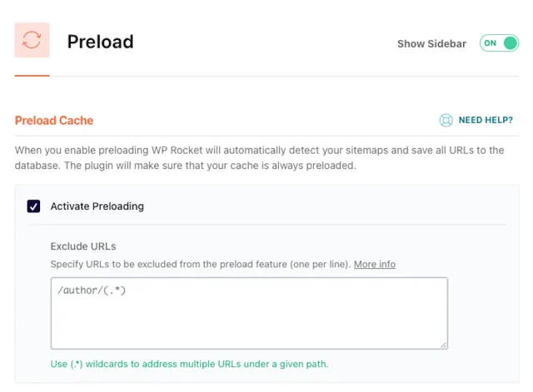Click the Preload circular arrows icon
This screenshot has width=533, height=392.
click(32, 40)
